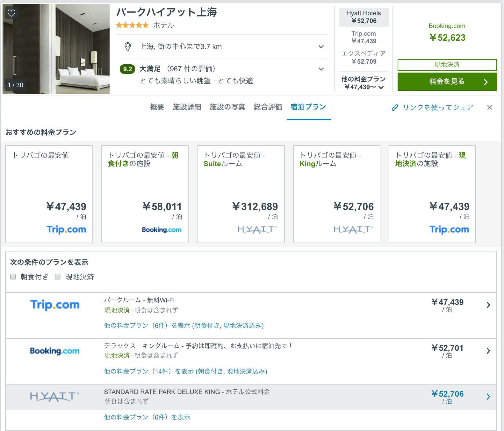Click Trip.com logo in pay-at-property card

click(449, 230)
